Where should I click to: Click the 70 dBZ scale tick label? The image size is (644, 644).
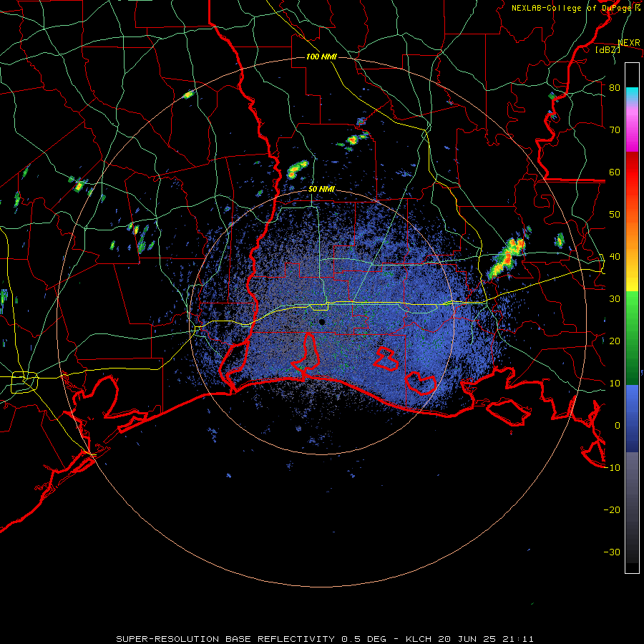point(615,130)
